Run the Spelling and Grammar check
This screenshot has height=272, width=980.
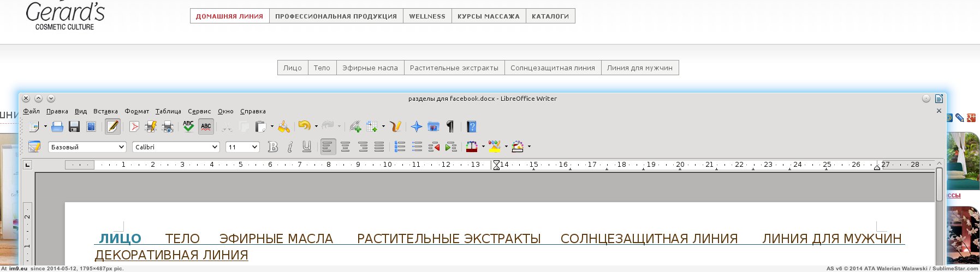pyautogui.click(x=188, y=127)
